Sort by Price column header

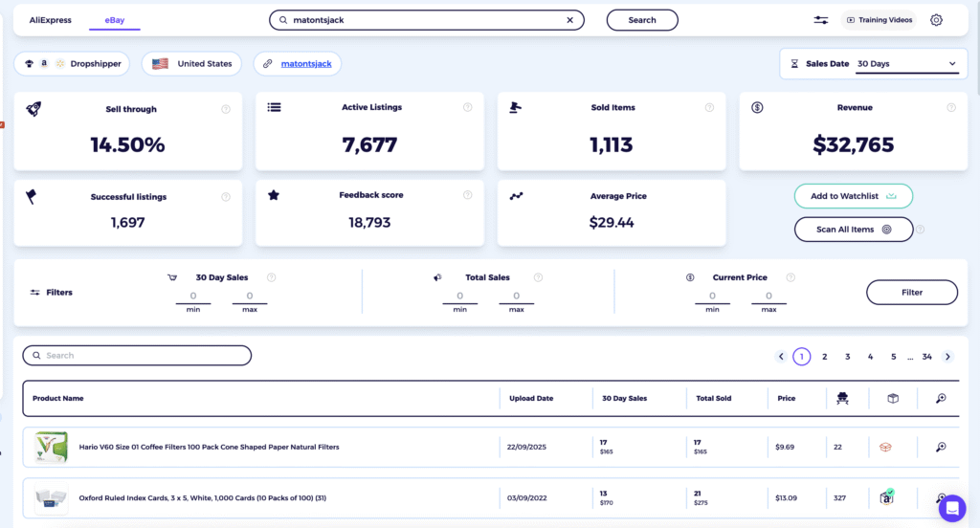787,399
